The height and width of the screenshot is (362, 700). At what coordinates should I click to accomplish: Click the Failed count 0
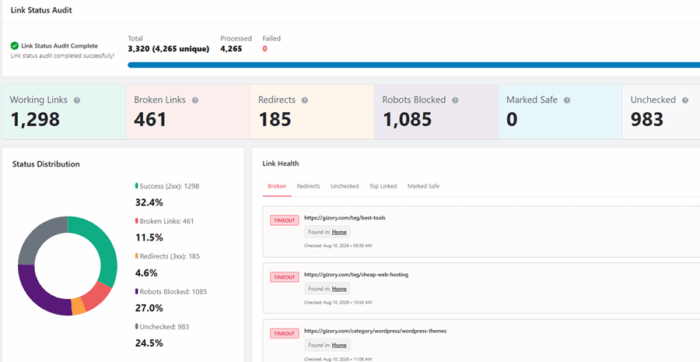[x=265, y=49]
